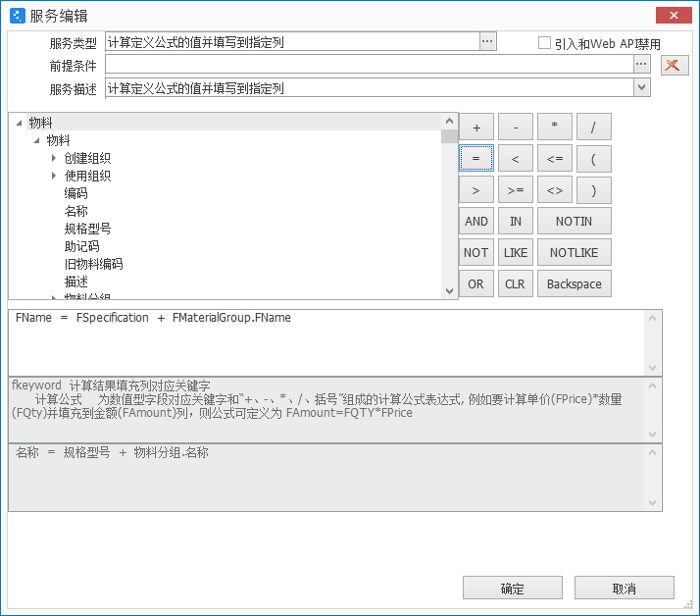The width and height of the screenshot is (700, 616).
Task: Click the equals operator button
Action: pyautogui.click(x=476, y=159)
